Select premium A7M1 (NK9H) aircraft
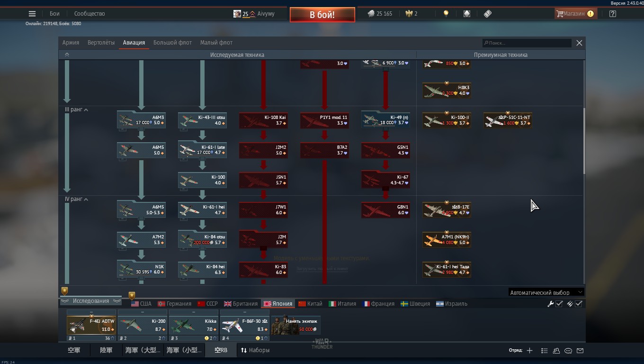 click(x=447, y=239)
